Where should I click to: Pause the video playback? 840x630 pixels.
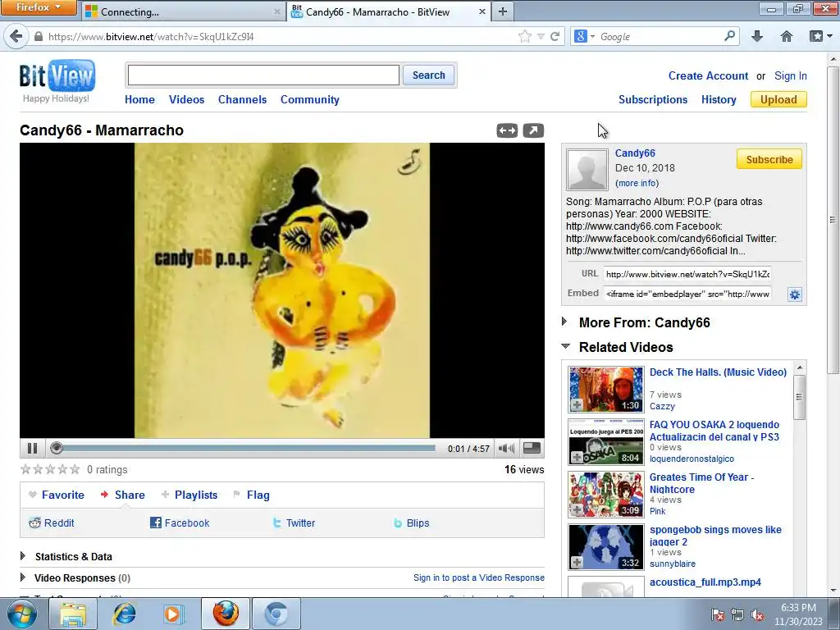pos(32,449)
